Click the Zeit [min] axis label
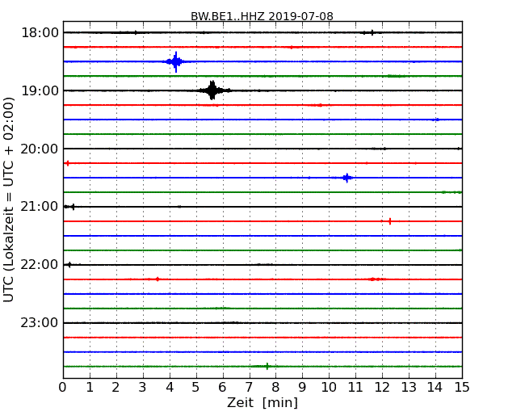Screen dimensions: 525x420 [x=262, y=402]
